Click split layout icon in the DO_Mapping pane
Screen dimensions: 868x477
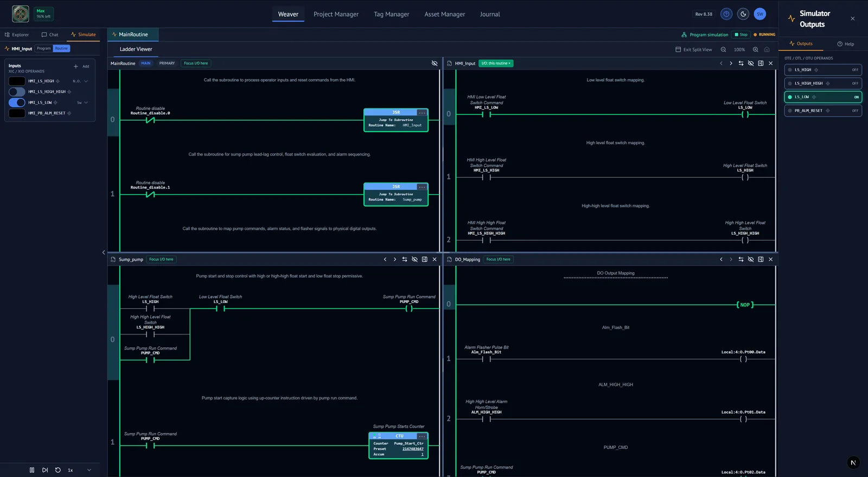(x=761, y=259)
